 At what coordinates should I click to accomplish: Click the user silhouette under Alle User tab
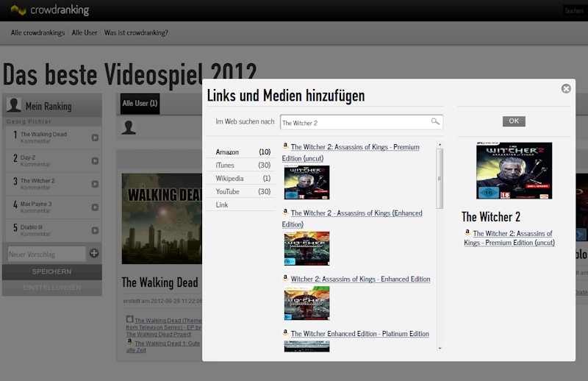tap(128, 128)
